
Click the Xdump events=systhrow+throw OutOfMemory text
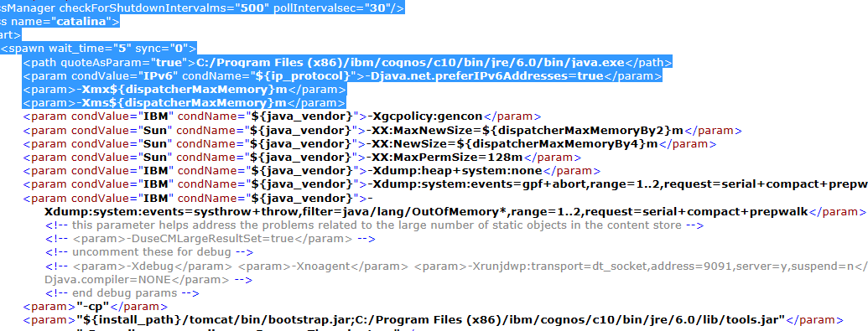427,211
